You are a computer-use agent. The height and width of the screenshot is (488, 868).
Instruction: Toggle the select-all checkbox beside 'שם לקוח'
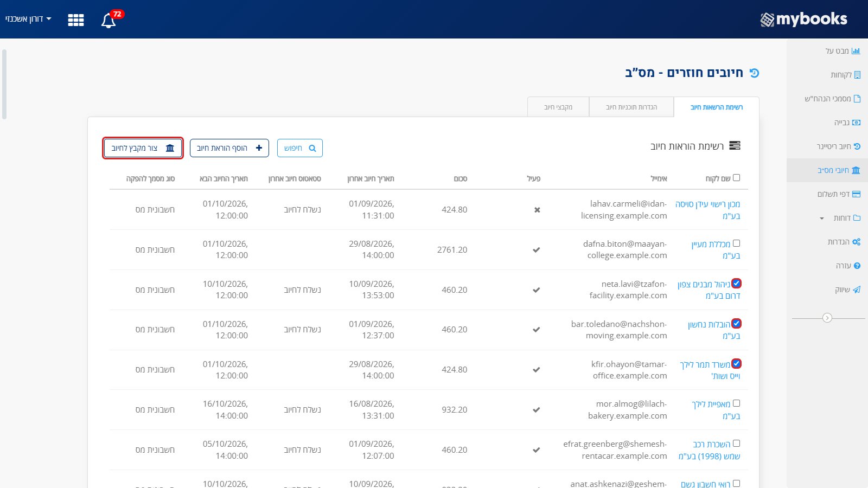736,177
